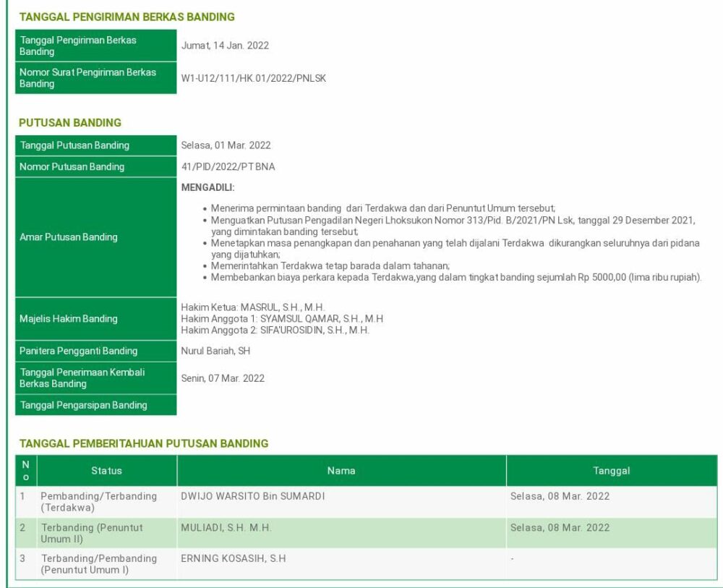Click Hakim Anggota 2 'SIFA'UROSIDIN' line
The image size is (723, 588).
(x=275, y=331)
